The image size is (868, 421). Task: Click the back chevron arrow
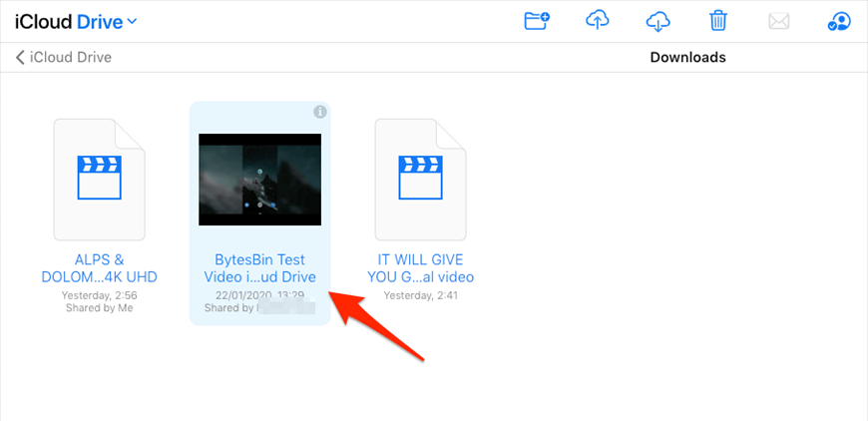[x=20, y=58]
